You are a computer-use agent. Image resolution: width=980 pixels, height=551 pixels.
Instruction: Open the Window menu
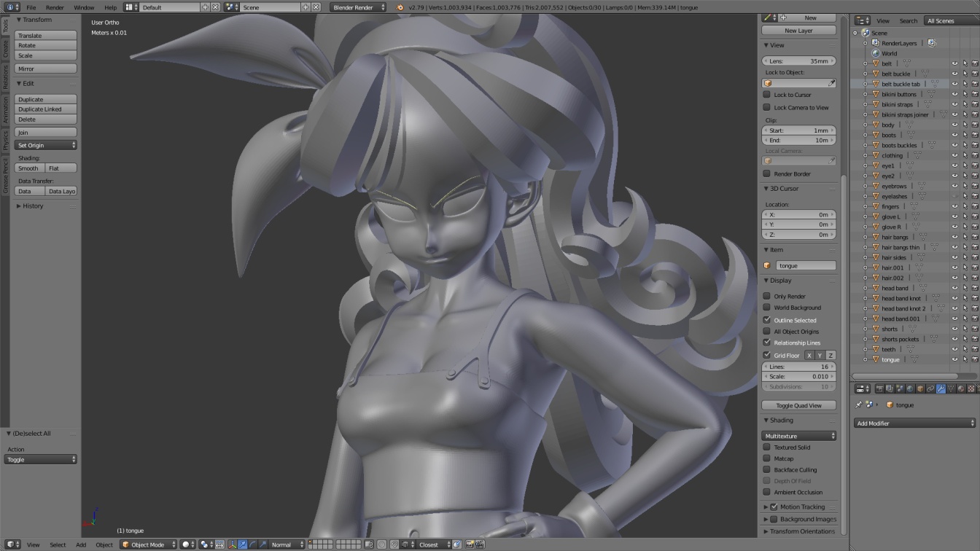pyautogui.click(x=84, y=7)
